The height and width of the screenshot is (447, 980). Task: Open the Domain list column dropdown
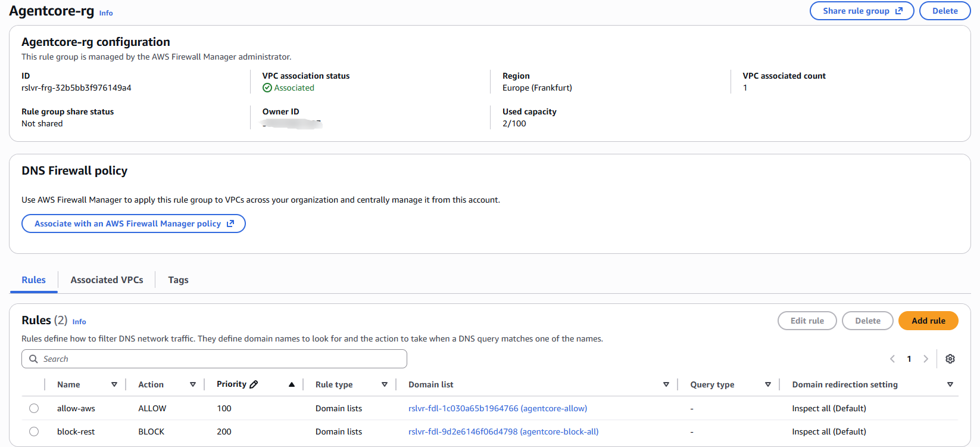(666, 384)
